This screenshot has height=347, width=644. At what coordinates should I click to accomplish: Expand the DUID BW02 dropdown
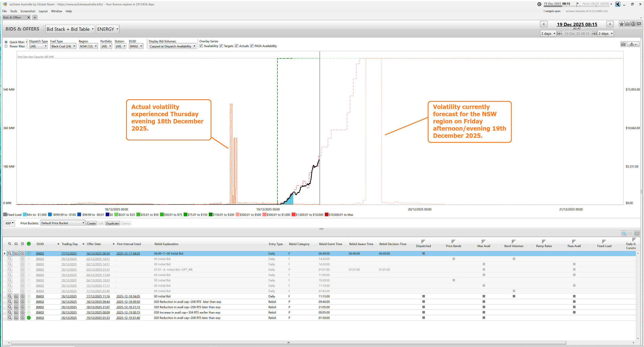[136, 46]
